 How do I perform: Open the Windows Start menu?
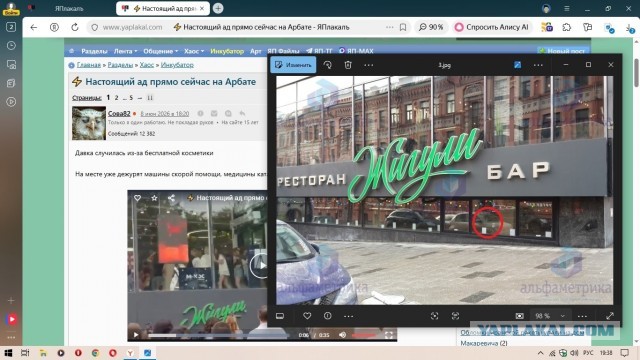click(8, 353)
